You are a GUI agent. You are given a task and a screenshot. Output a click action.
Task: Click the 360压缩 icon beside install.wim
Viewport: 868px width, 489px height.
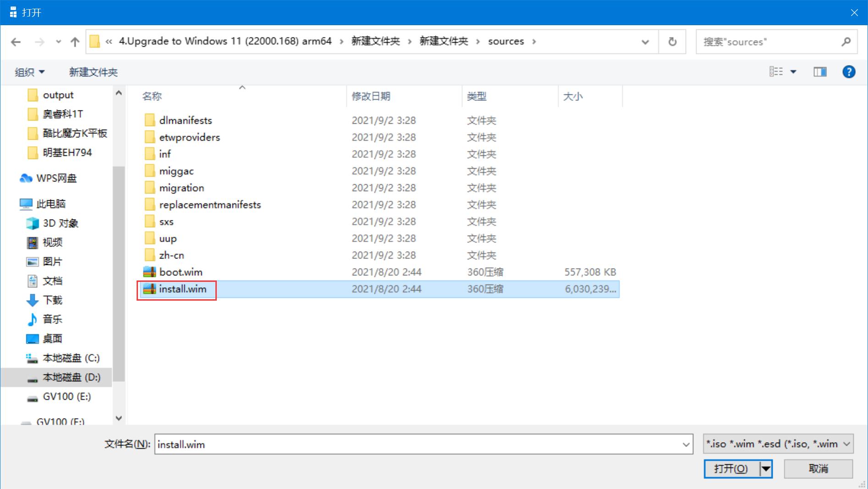(x=149, y=289)
